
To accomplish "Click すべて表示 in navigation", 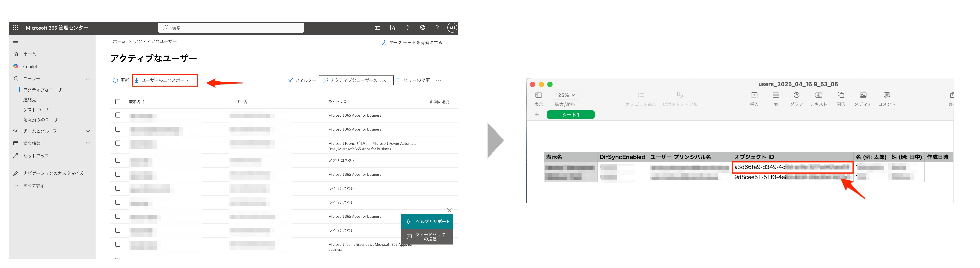I will (x=34, y=186).
